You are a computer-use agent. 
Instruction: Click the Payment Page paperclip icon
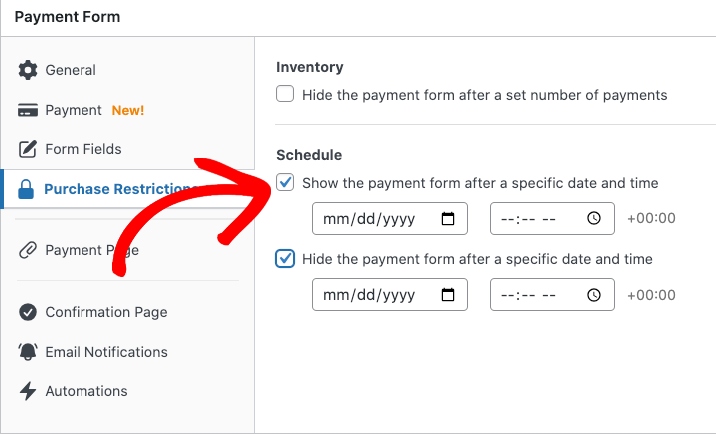coord(28,251)
